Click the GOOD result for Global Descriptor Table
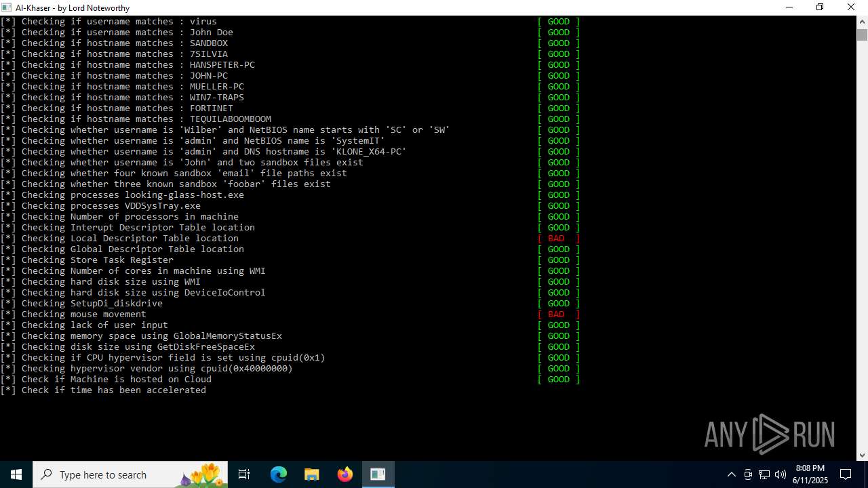This screenshot has height=488, width=868. 559,249
